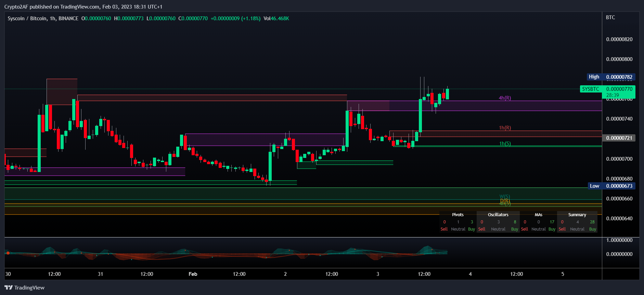Click the 0.00000700 price axis label

[x=619, y=159]
